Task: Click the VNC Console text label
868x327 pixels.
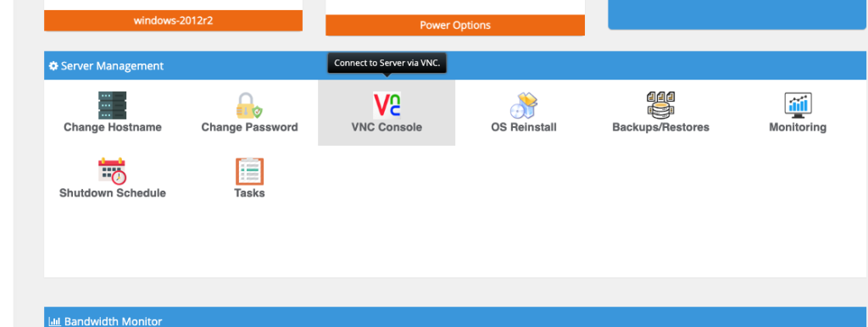Action: pos(387,127)
